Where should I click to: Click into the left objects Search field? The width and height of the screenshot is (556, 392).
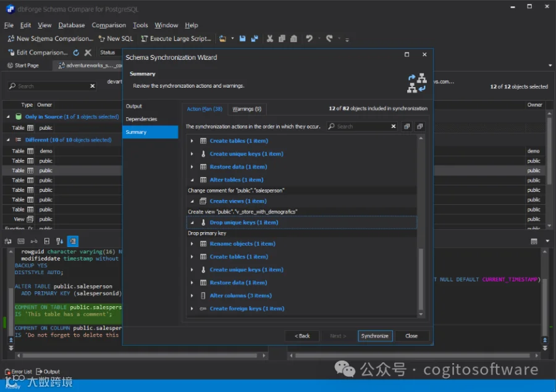click(x=51, y=86)
